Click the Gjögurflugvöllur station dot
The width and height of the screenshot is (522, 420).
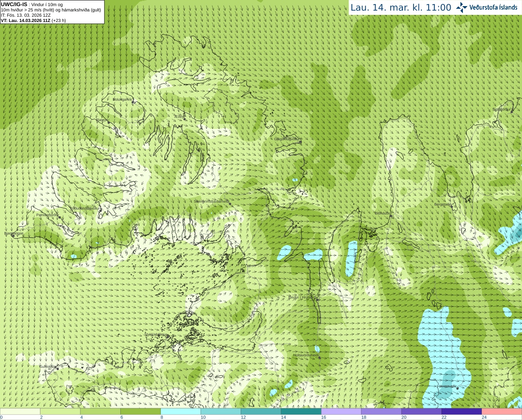[300, 141]
